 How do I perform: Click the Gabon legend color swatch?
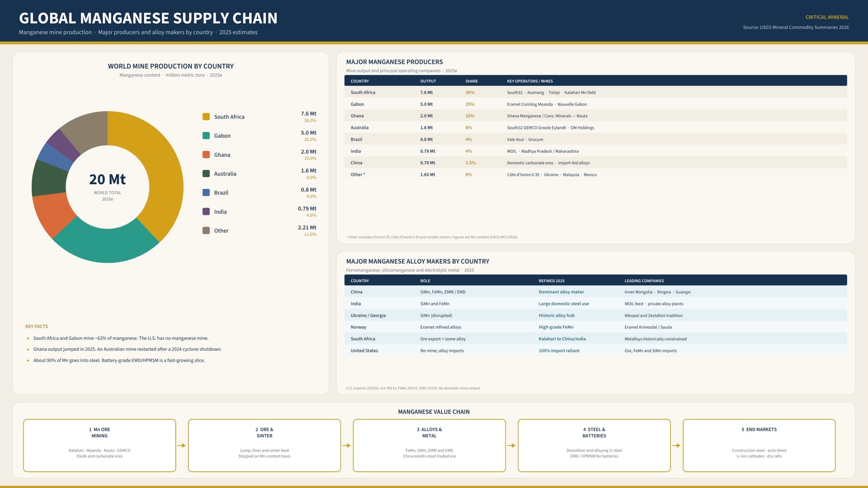206,135
